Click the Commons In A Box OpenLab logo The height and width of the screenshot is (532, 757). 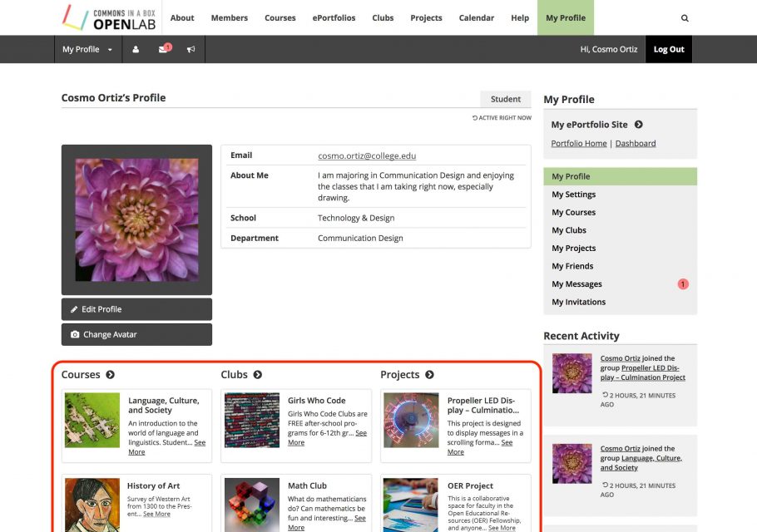pos(109,17)
